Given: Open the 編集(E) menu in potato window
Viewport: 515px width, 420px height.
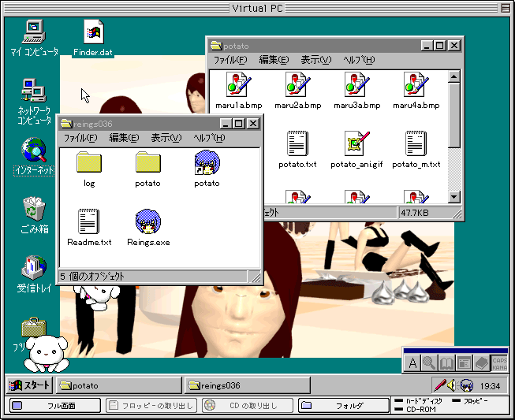Looking at the screenshot, I should 274,60.
